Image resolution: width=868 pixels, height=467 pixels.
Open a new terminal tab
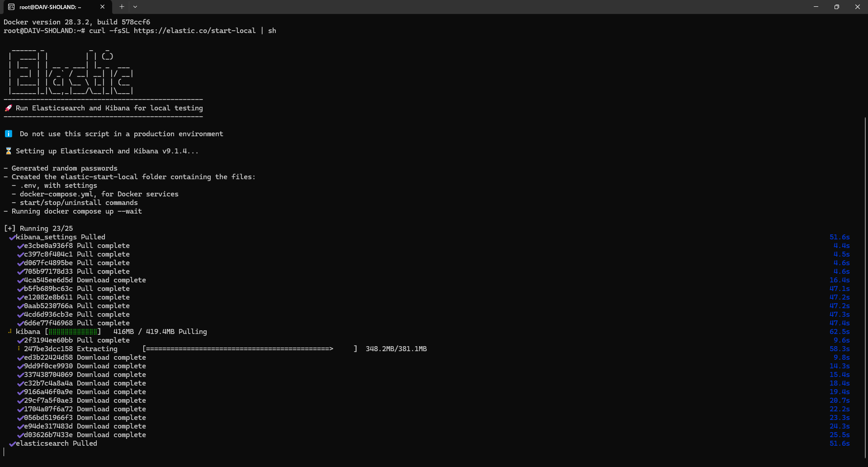(122, 7)
